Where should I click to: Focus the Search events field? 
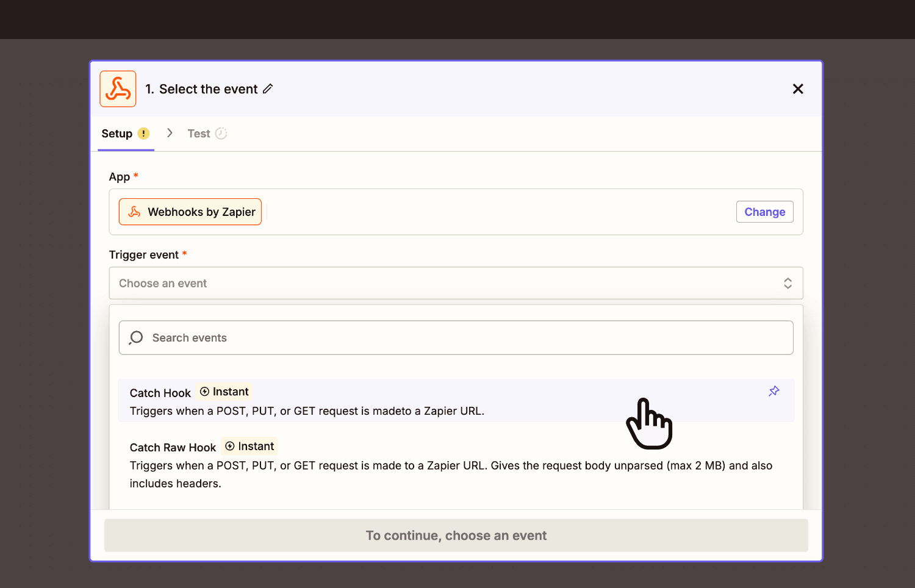(x=456, y=338)
